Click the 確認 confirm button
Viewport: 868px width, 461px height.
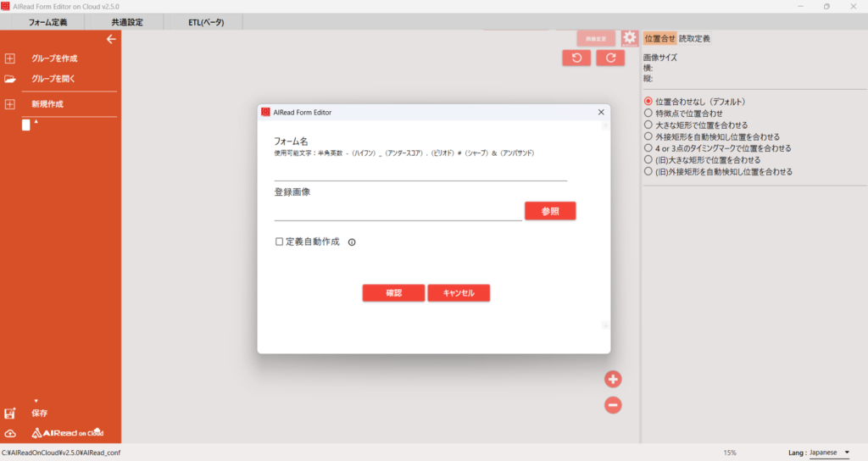393,292
